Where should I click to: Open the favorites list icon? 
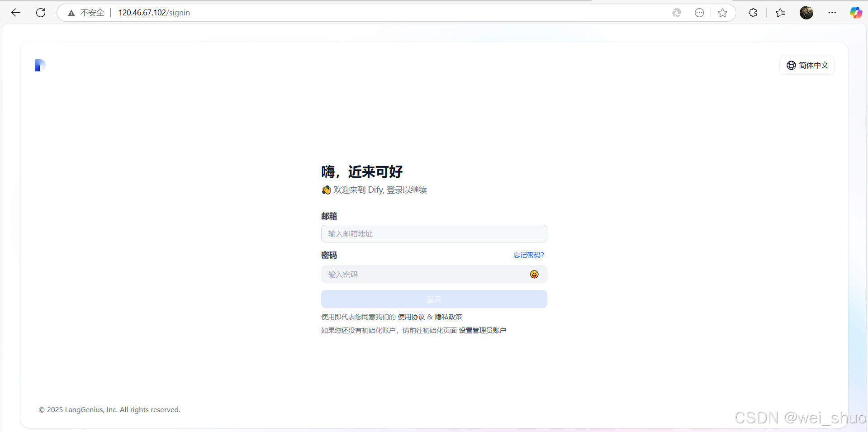pyautogui.click(x=780, y=12)
